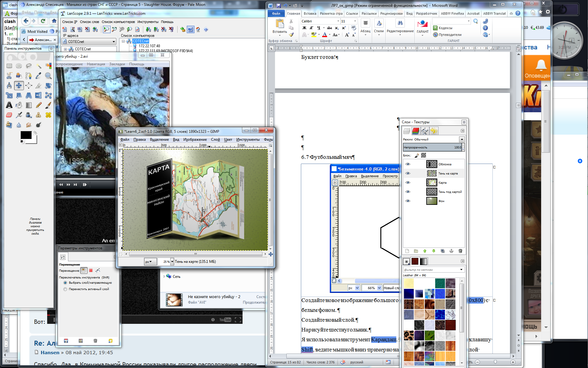Select the Fuzzy Select magic wand tool

[x=39, y=66]
